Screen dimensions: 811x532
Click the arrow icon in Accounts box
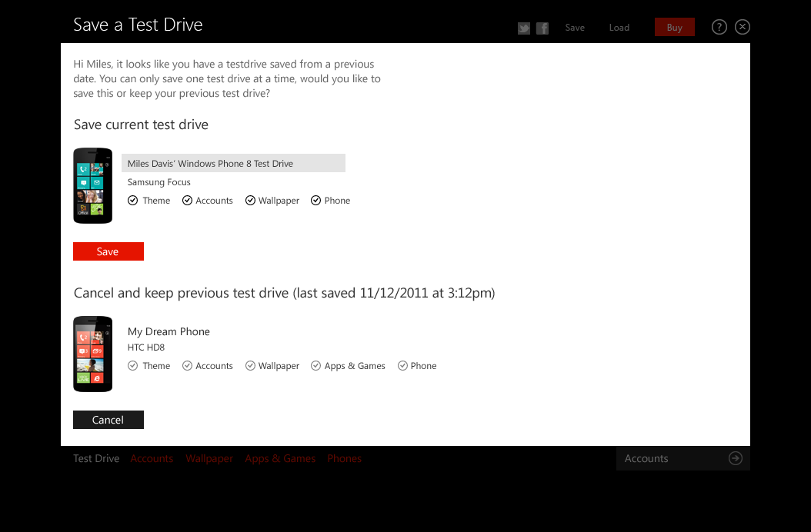coord(735,458)
